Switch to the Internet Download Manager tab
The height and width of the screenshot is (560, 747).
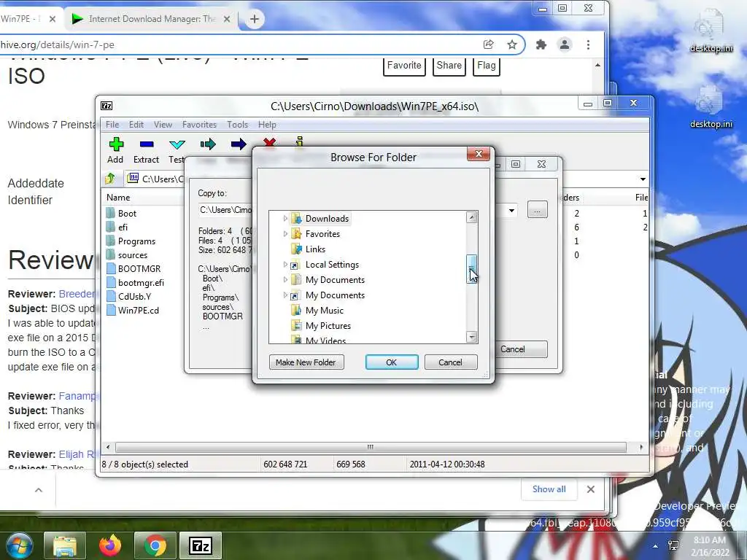(x=152, y=19)
